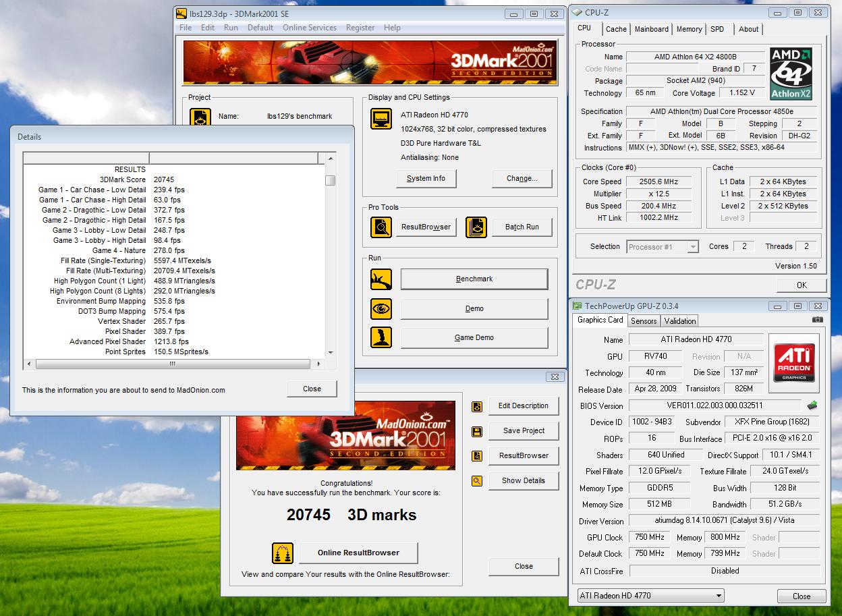Viewport: 842px width, 616px height.
Task: Click the ResultBrowser magnifier icon under Pro Tools
Action: 381,227
